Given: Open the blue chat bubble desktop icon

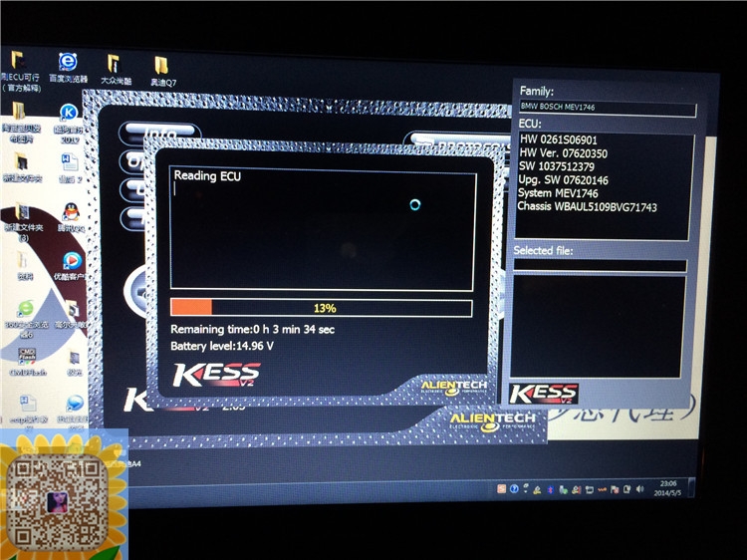Looking at the screenshot, I should point(75,409).
